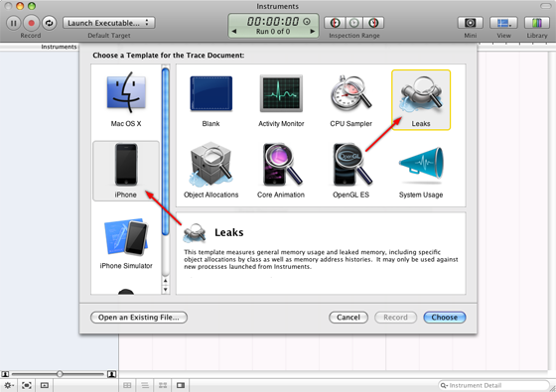Click the Instruments column header

pyautogui.click(x=59, y=47)
